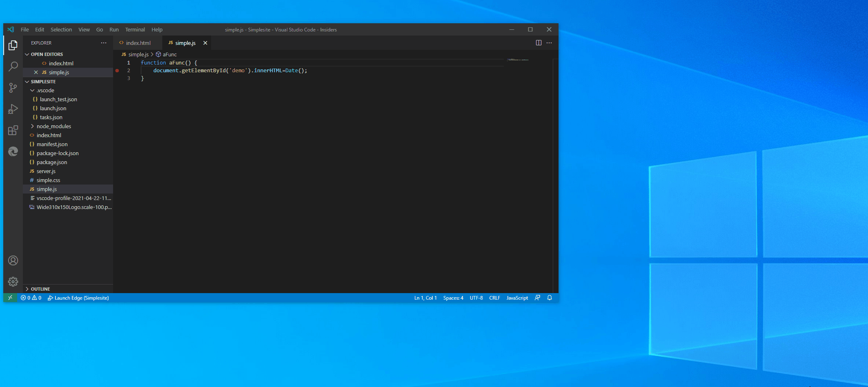This screenshot has width=868, height=387.
Task: Click UTF-8 encoding selector
Action: (x=476, y=298)
